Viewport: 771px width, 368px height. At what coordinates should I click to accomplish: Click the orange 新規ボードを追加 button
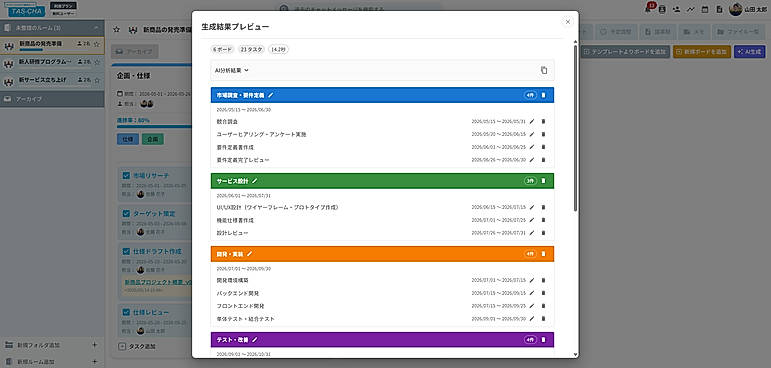click(x=702, y=52)
